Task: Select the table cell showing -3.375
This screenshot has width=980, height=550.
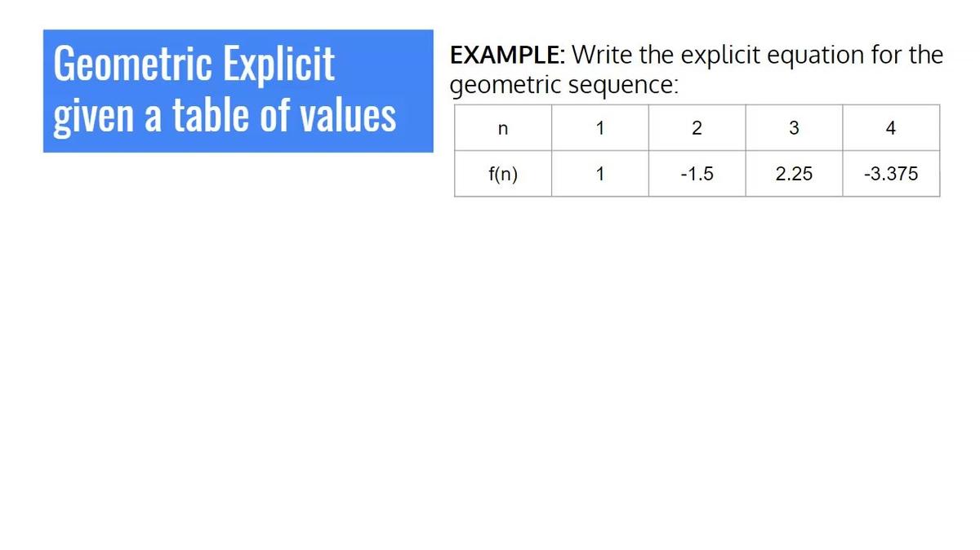Action: (891, 174)
